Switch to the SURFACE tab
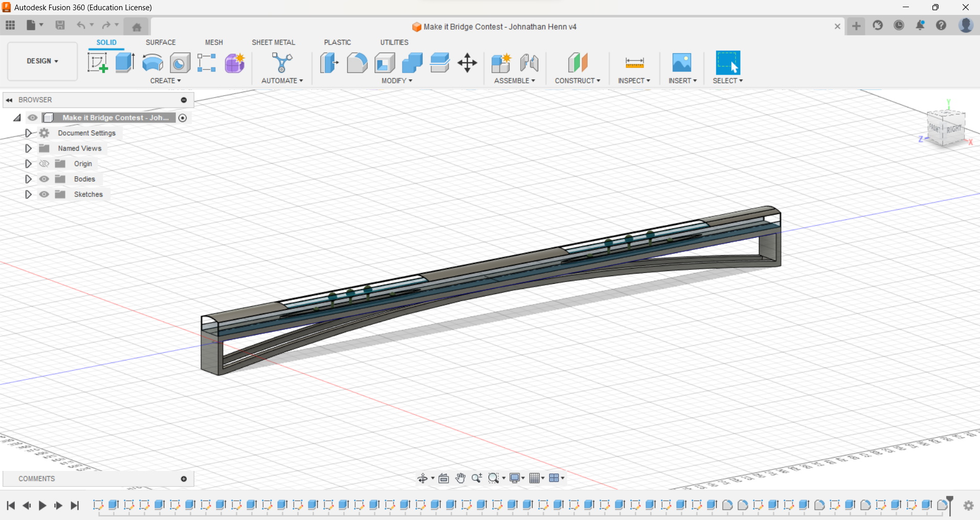This screenshot has height=520, width=980. tap(160, 42)
